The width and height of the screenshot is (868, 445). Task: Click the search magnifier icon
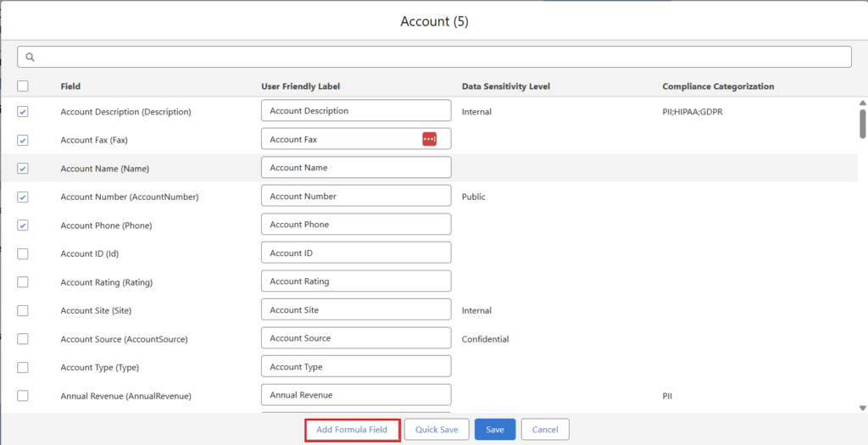pos(31,57)
